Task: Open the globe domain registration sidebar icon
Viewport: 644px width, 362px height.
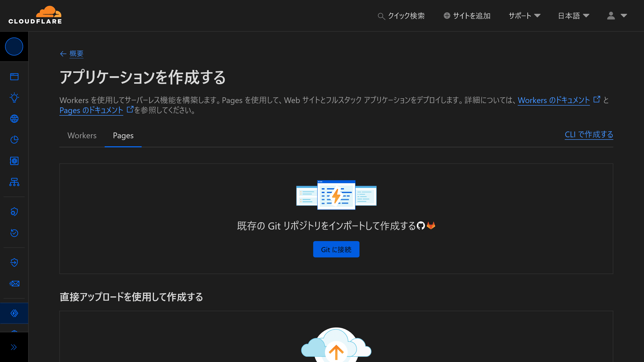Action: pyautogui.click(x=14, y=119)
